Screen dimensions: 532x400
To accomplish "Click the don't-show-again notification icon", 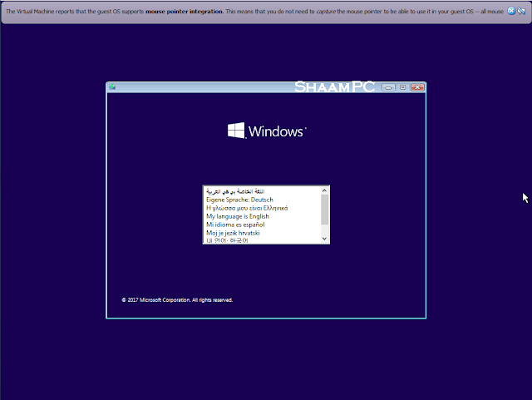I will 521,11.
